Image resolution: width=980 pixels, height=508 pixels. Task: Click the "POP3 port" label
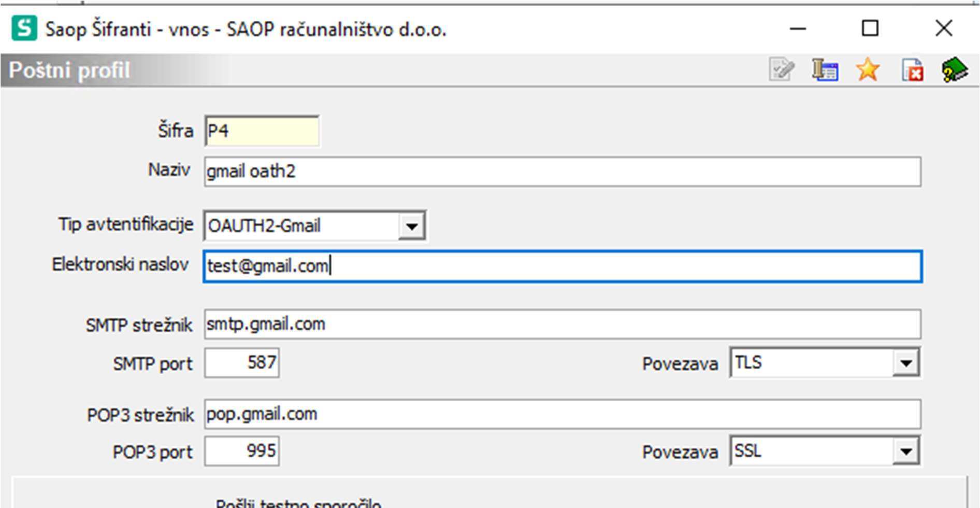[153, 453]
